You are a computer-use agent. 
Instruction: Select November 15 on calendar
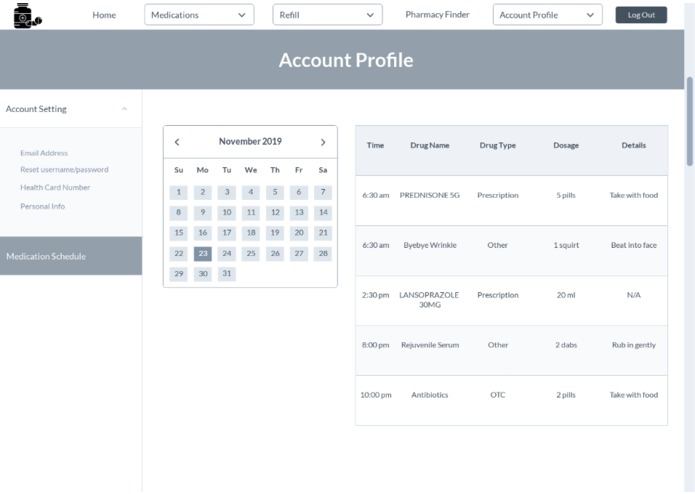pyautogui.click(x=179, y=233)
